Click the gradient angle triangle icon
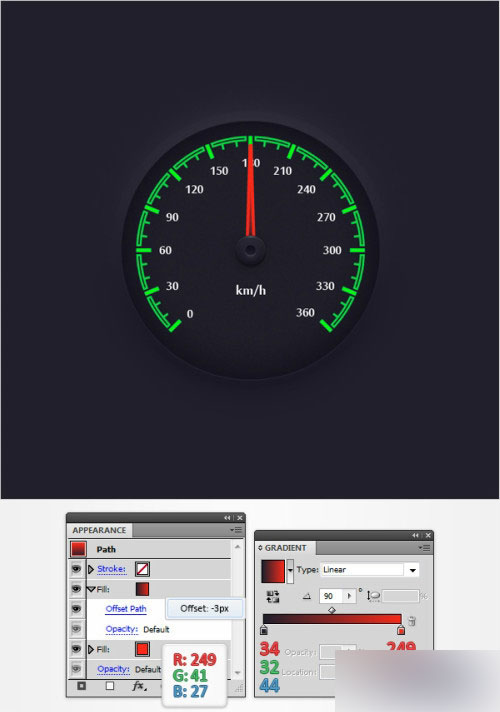The height and width of the screenshot is (712, 500). pyautogui.click(x=307, y=596)
